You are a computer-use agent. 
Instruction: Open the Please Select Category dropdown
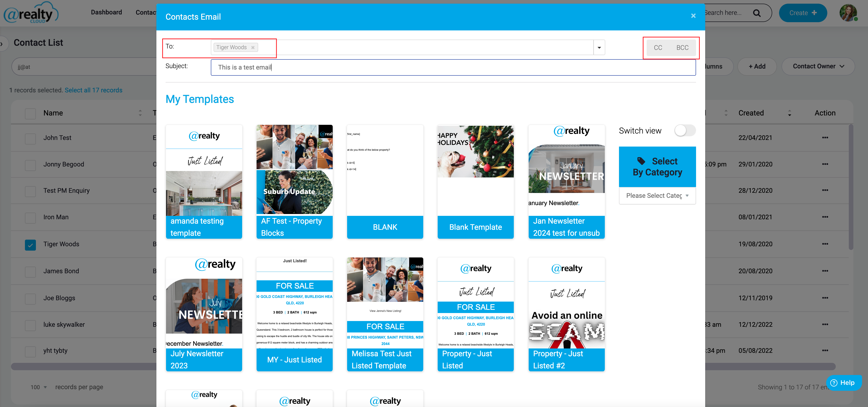(x=657, y=196)
